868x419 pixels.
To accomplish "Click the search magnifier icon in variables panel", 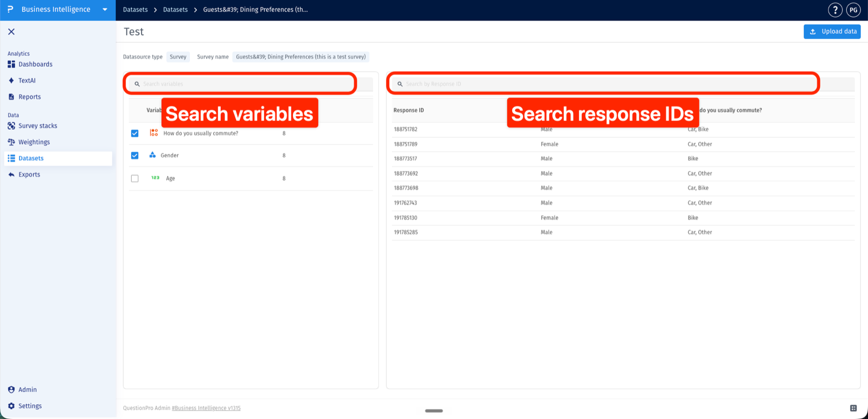I will point(137,84).
